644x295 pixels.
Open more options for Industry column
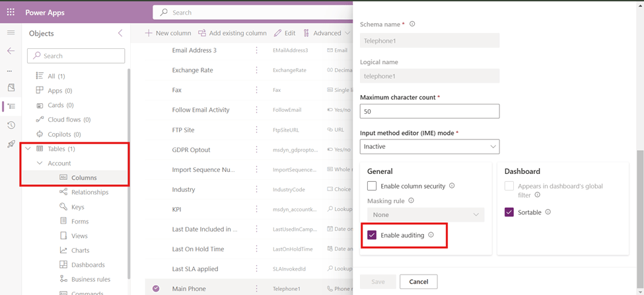(x=257, y=189)
